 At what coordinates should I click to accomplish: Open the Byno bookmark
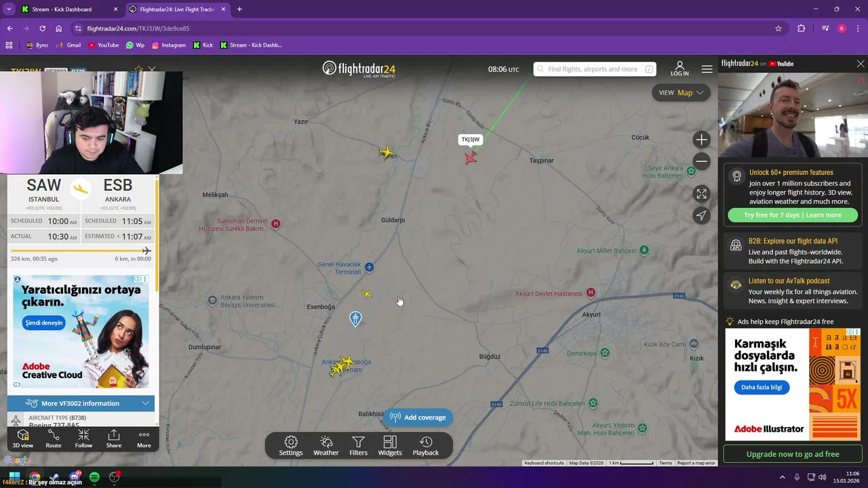click(37, 45)
